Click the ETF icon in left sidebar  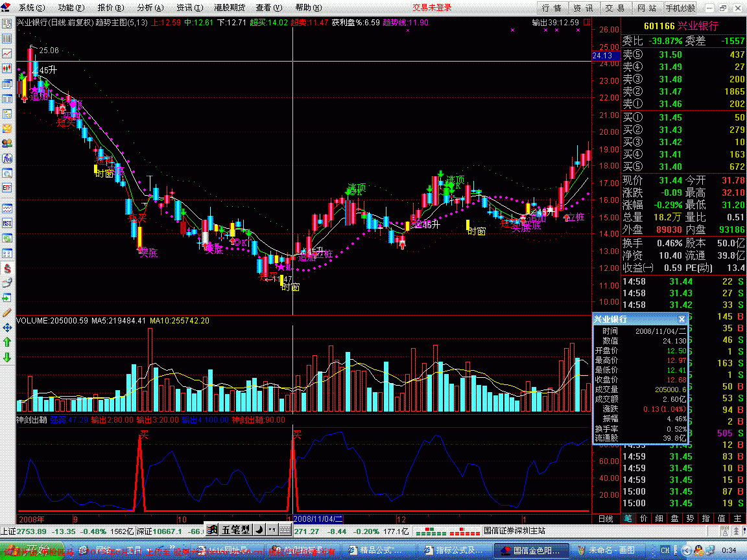(x=7, y=188)
